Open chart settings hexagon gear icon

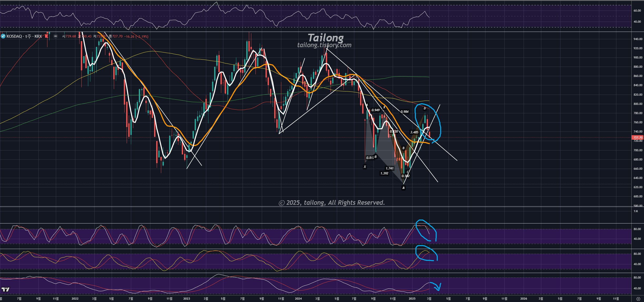click(x=638, y=299)
